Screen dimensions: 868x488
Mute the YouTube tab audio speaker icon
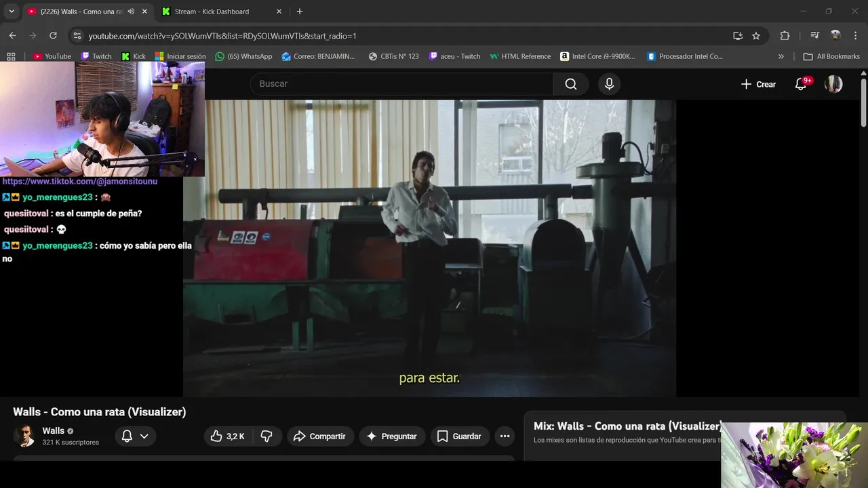click(131, 12)
